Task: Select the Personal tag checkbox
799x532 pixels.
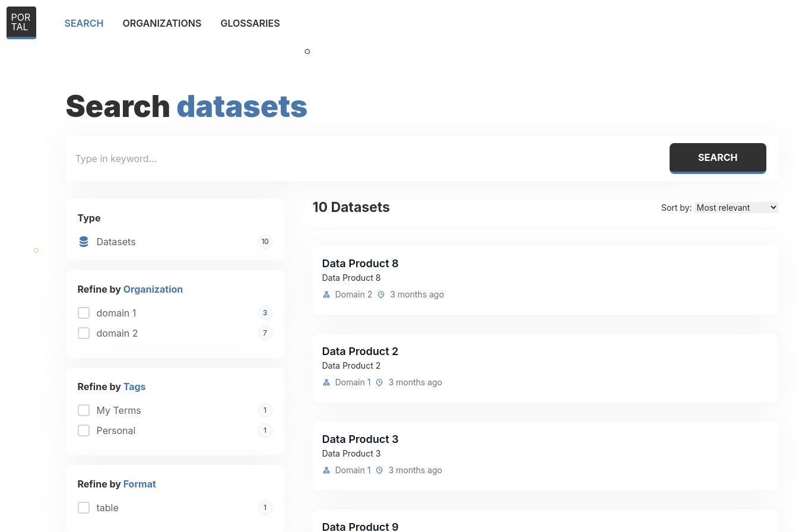Action: (84, 430)
